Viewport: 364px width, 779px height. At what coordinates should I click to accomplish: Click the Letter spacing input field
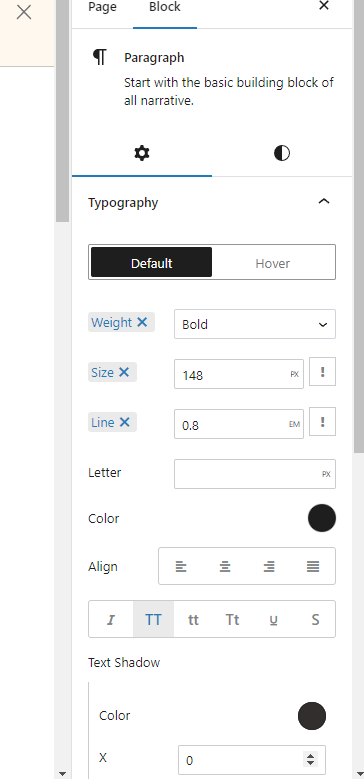(x=255, y=474)
